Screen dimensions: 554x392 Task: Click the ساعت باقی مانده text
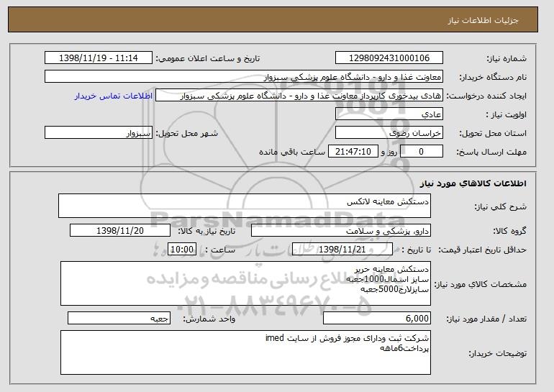click(292, 152)
